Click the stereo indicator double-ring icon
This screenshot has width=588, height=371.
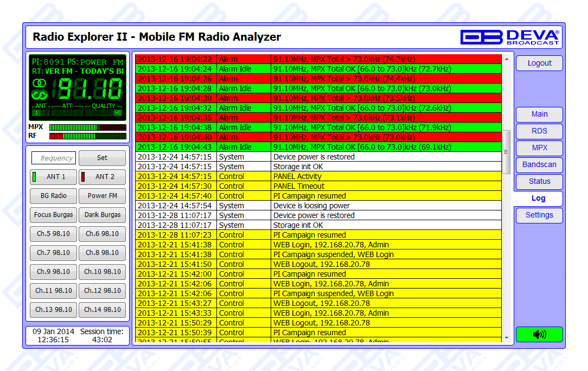coord(39,83)
